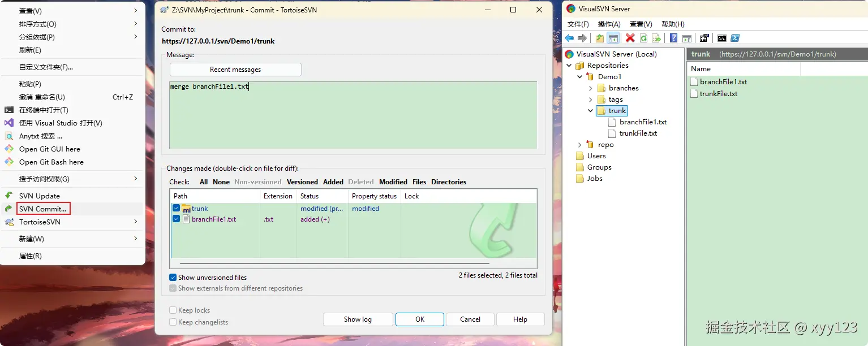868x346 pixels.
Task: Open the 文件(F) menu in VisualSVN
Action: [578, 24]
